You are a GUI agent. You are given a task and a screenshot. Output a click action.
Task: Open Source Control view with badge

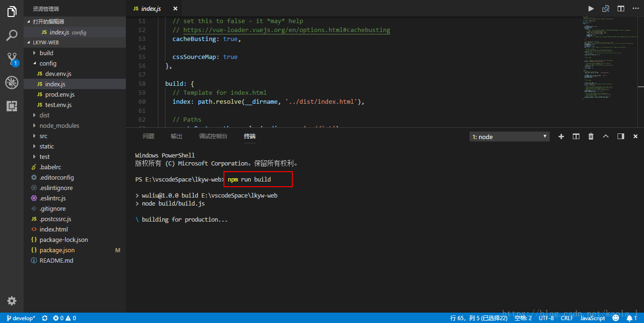(12, 59)
